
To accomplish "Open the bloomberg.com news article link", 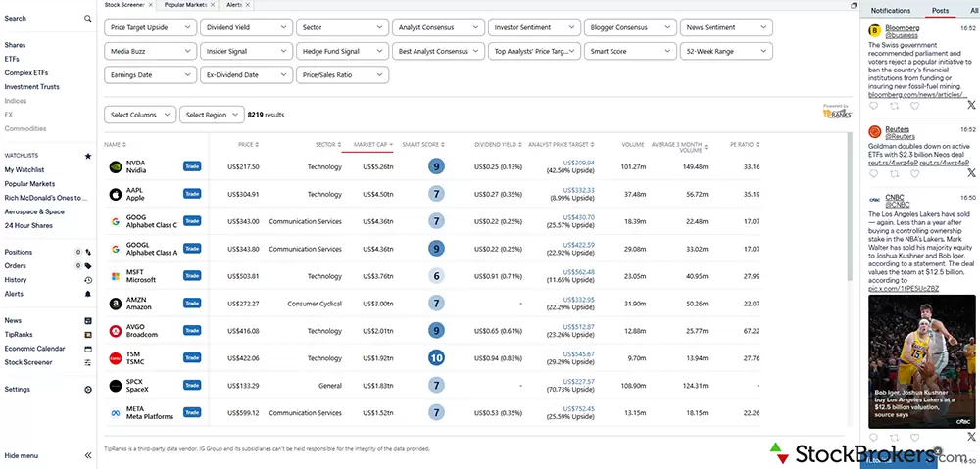I will pos(918,95).
